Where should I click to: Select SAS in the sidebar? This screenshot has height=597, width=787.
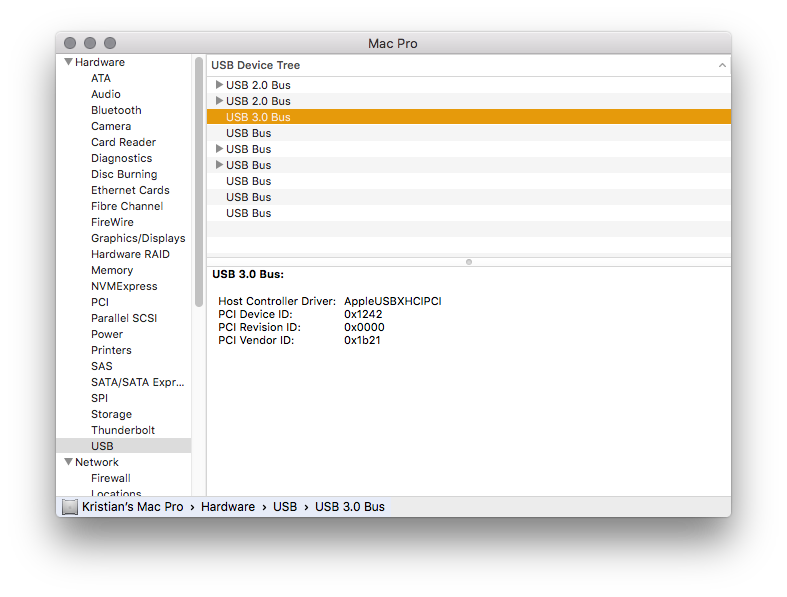(x=101, y=367)
